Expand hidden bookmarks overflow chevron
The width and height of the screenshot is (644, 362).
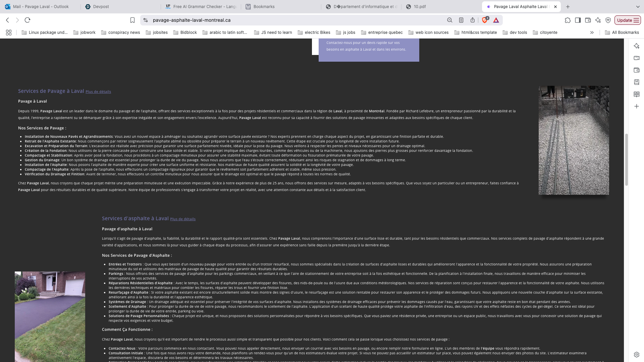(x=592, y=33)
